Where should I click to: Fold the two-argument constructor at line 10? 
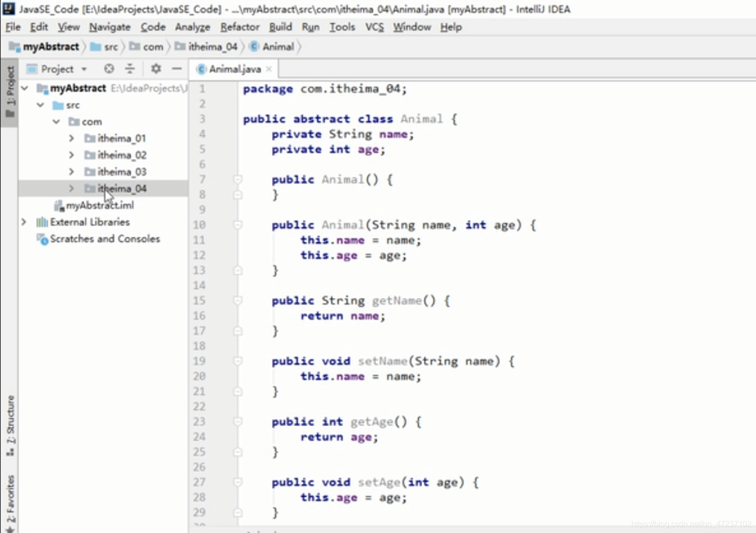pyautogui.click(x=238, y=225)
